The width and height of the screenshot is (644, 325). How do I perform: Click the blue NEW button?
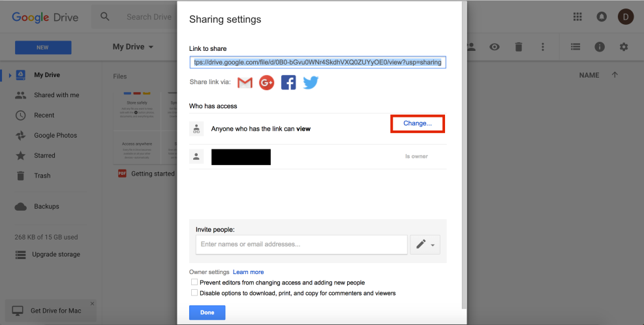[x=42, y=47]
